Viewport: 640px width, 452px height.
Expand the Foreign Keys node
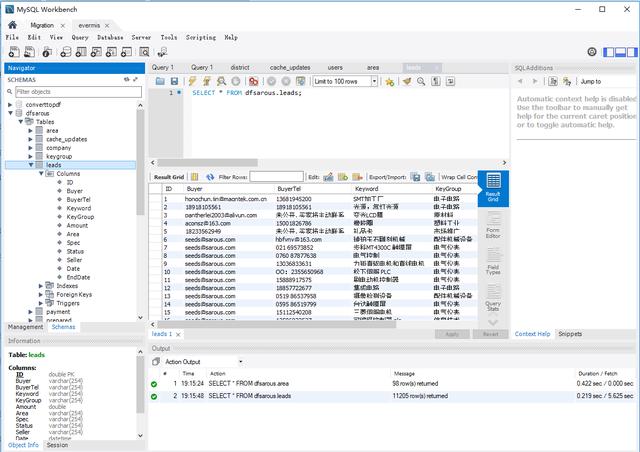point(41,294)
